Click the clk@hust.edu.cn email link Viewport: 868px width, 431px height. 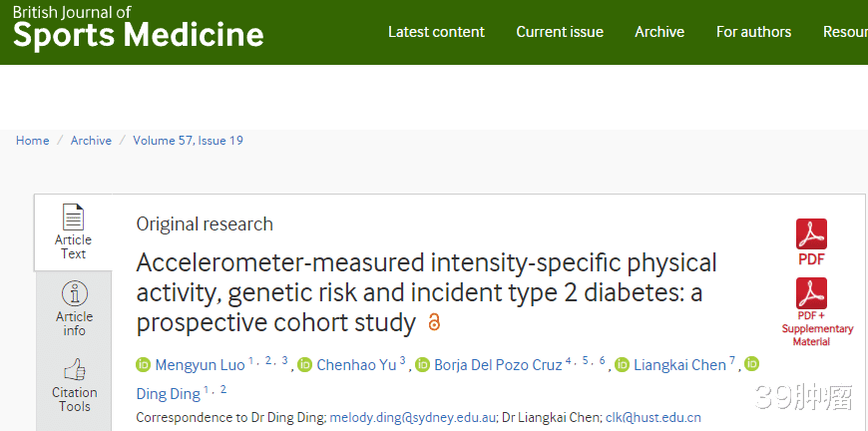(652, 418)
